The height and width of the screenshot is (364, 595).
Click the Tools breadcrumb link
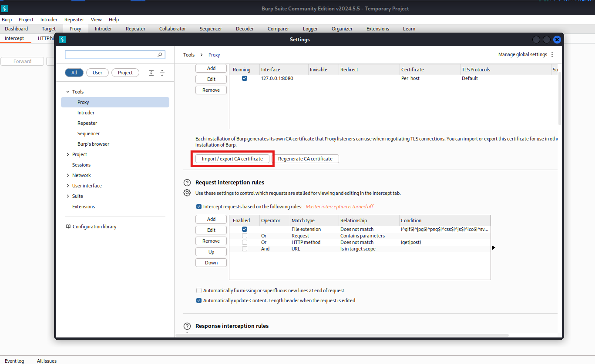pos(189,55)
